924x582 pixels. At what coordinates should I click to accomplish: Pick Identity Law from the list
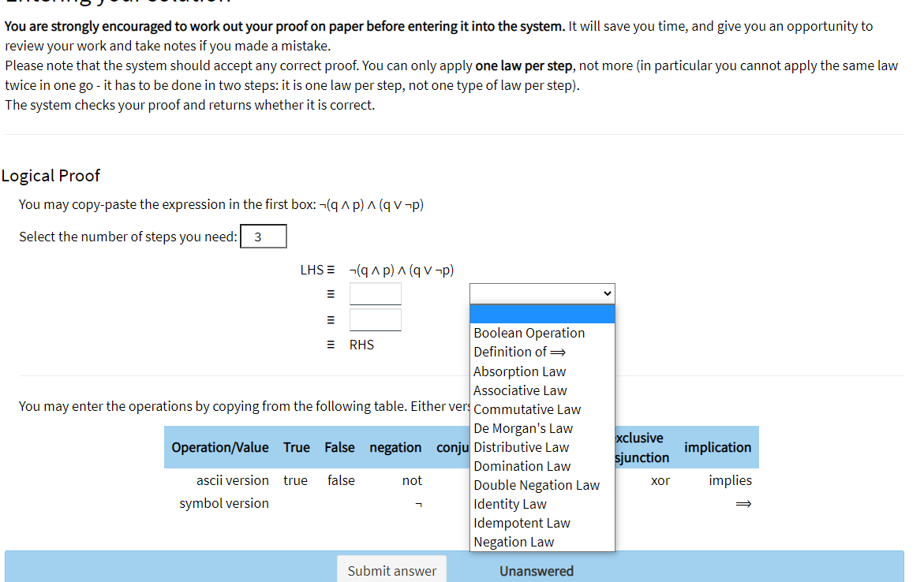[x=542, y=504]
